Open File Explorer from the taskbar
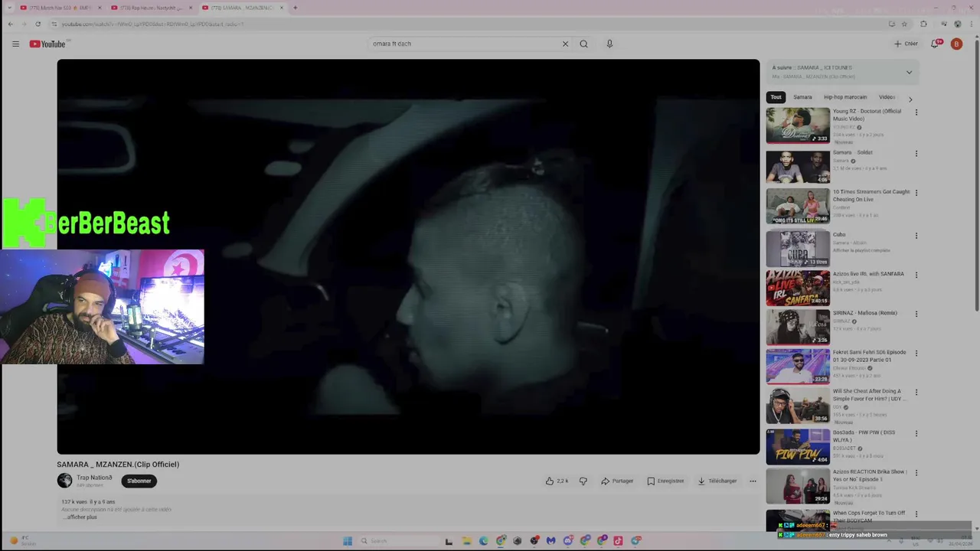 pyautogui.click(x=466, y=541)
